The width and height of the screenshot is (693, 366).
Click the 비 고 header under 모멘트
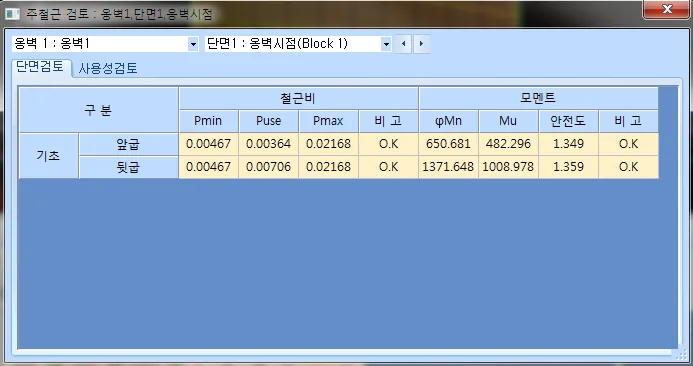coord(628,121)
